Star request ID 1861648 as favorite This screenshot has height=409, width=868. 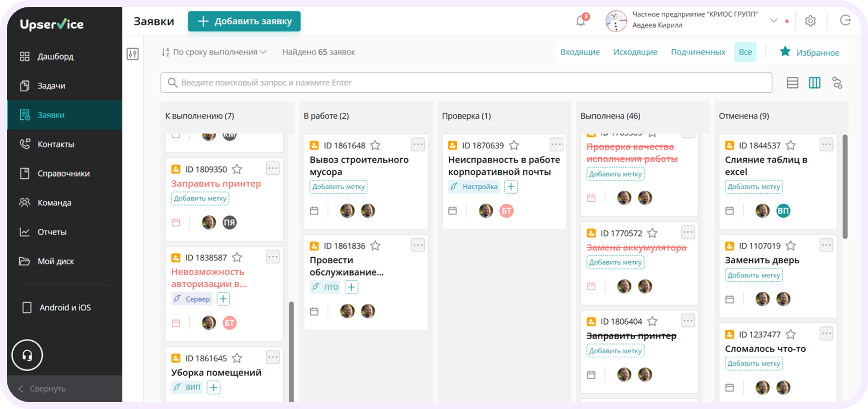(375, 145)
